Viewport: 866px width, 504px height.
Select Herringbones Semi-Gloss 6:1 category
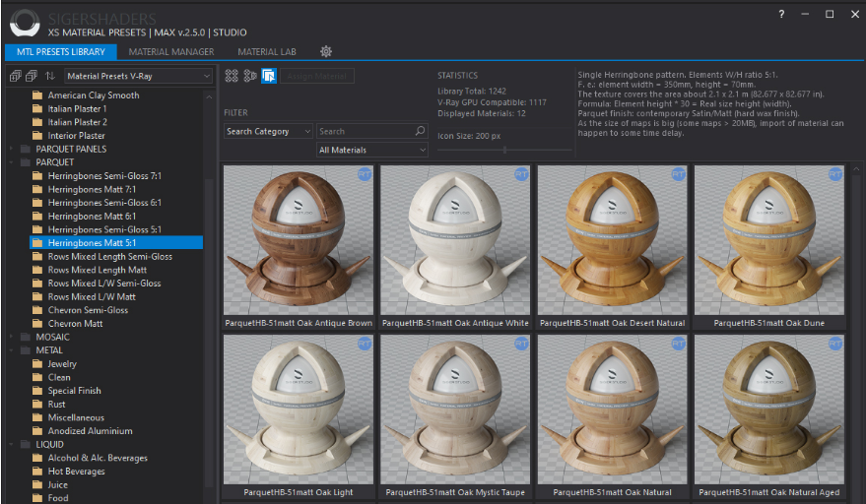pos(104,203)
